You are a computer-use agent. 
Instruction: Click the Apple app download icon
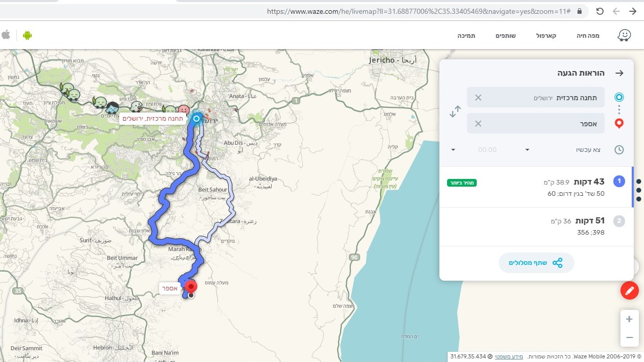pyautogui.click(x=6, y=35)
